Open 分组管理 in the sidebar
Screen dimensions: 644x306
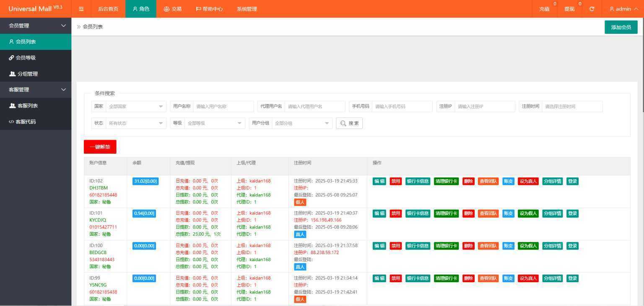coord(36,74)
